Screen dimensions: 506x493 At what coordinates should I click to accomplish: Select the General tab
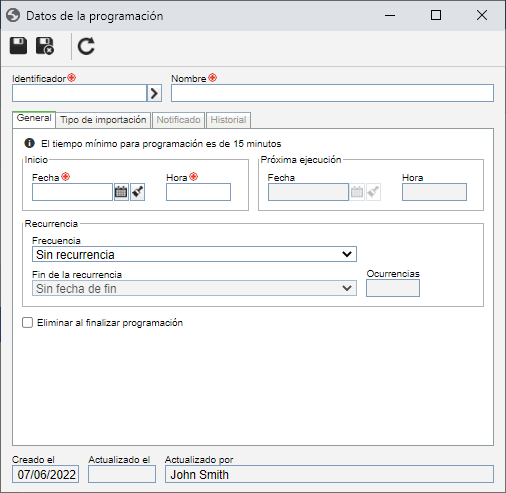(34, 119)
